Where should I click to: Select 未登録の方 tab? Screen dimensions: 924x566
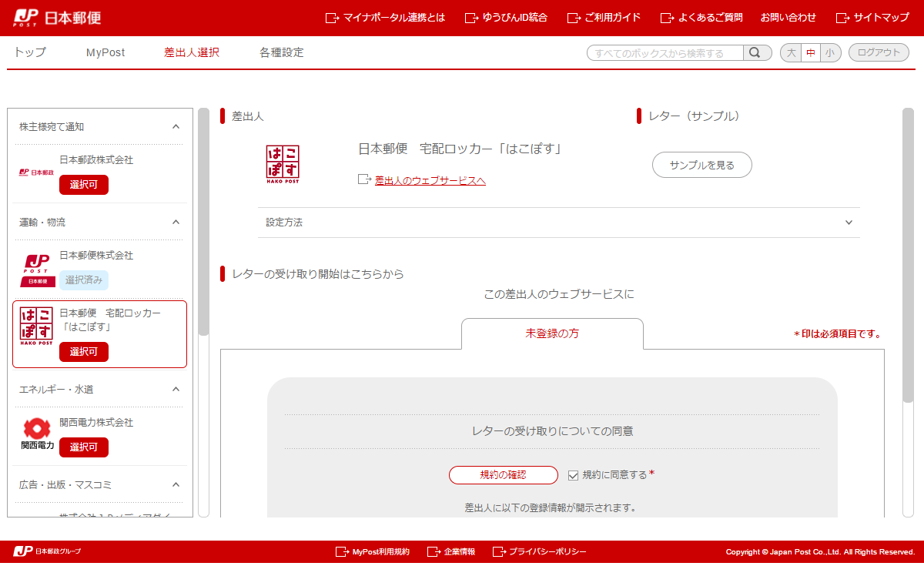(552, 333)
